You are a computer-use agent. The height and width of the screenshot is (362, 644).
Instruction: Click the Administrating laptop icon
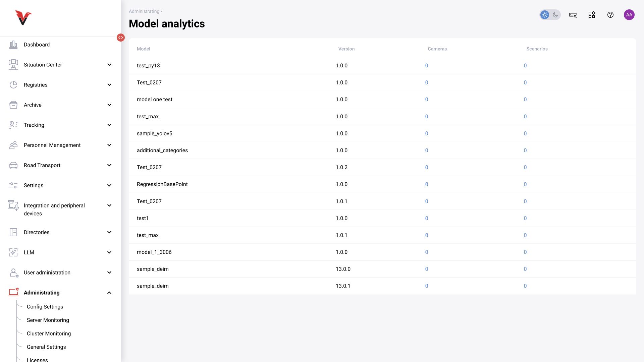(x=13, y=292)
